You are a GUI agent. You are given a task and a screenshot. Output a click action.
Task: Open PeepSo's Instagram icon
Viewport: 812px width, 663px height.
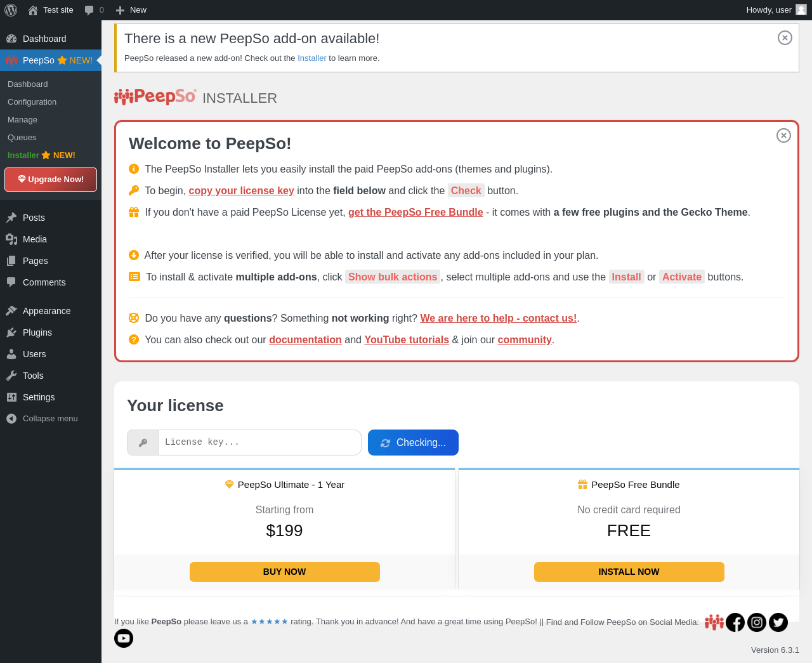tap(757, 622)
